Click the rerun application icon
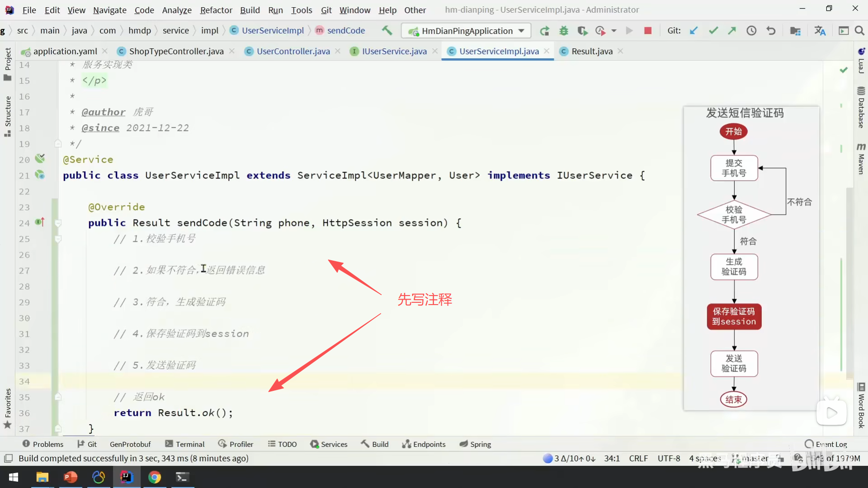The width and height of the screenshot is (868, 488). tap(544, 31)
